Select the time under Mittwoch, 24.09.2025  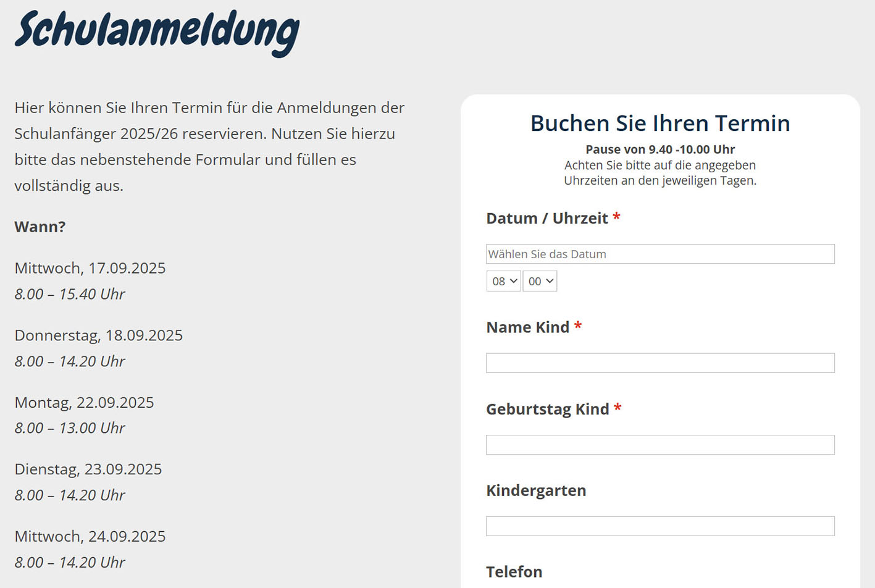coord(70,563)
